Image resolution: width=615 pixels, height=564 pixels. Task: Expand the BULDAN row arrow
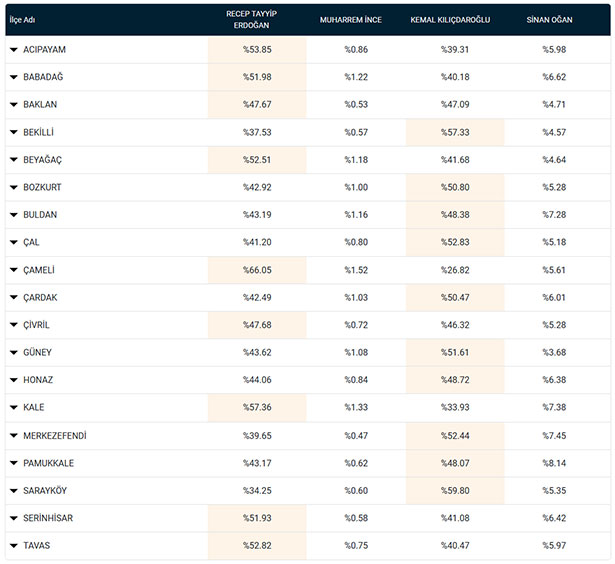point(14,215)
